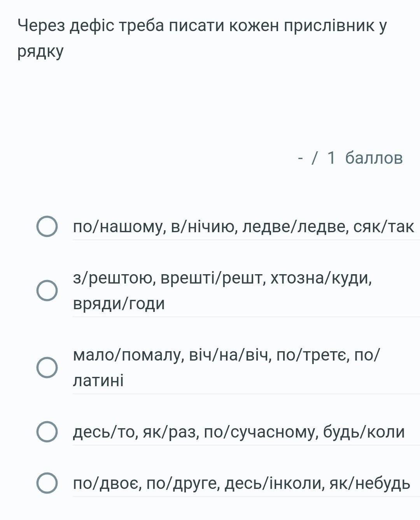Click the word вряди/годи in the second answer
420x520 pixels.
119,304
